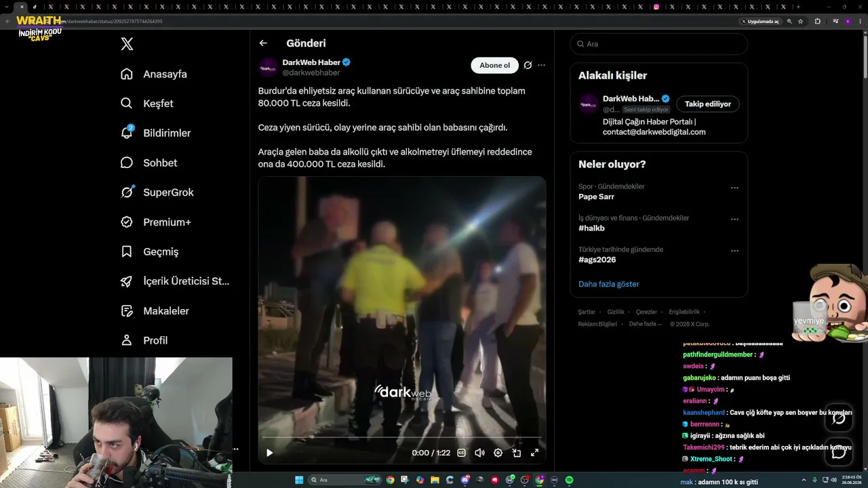Screen dimensions: 868x488
Task: Open the Çerezler footer link
Action: [646, 312]
